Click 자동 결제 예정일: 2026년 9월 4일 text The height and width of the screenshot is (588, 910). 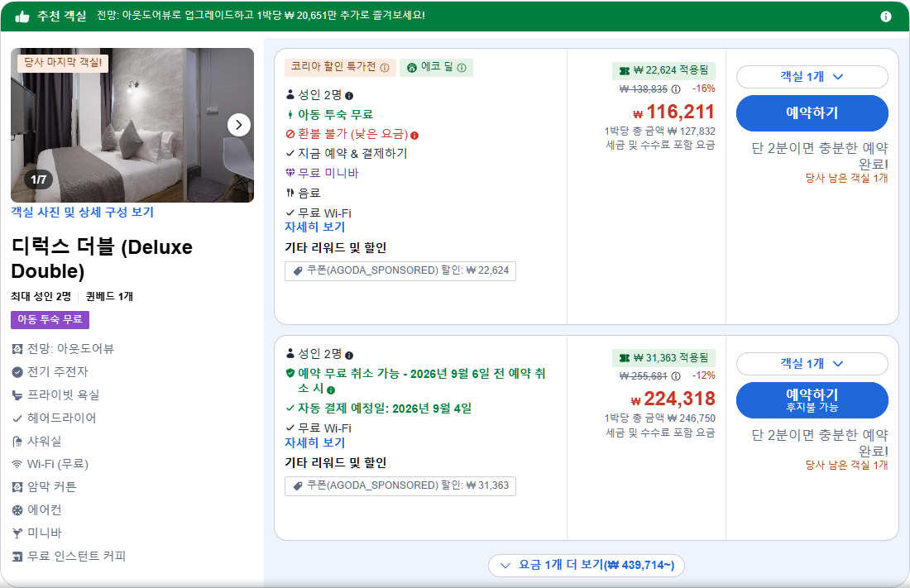(385, 409)
